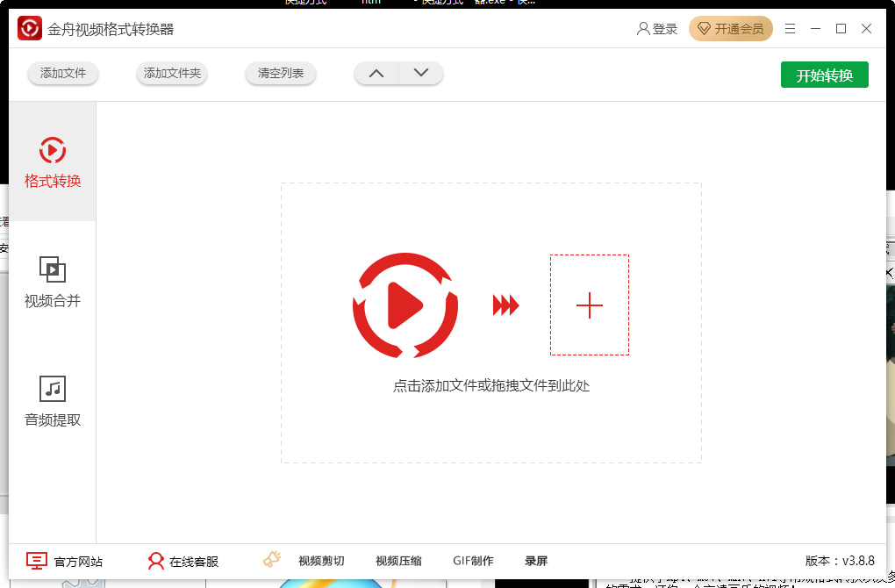895x588 pixels.
Task: Switch to the 视频合并 sidebar tab
Action: coord(53,282)
